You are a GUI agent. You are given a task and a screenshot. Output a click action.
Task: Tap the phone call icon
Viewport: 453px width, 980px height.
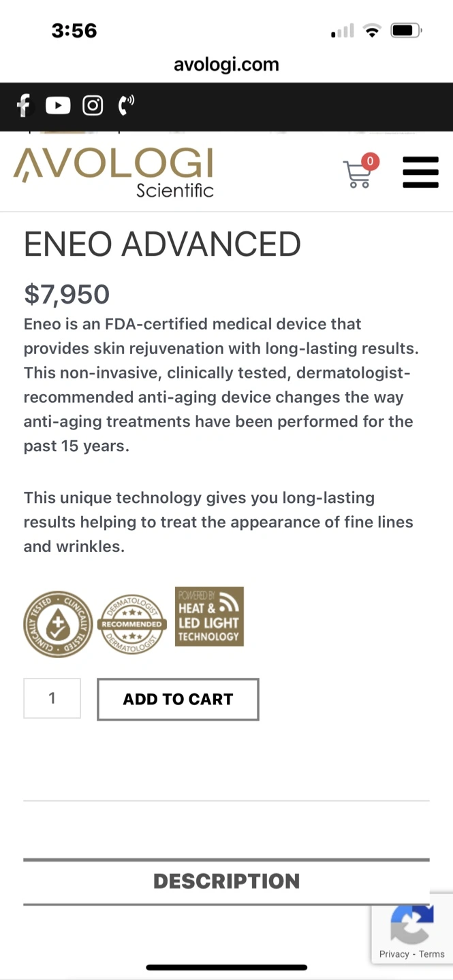pos(126,105)
